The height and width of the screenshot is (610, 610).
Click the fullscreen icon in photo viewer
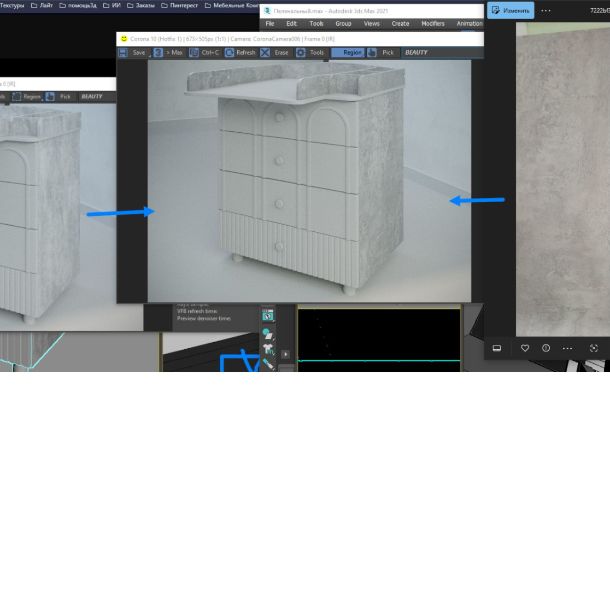(x=593, y=348)
